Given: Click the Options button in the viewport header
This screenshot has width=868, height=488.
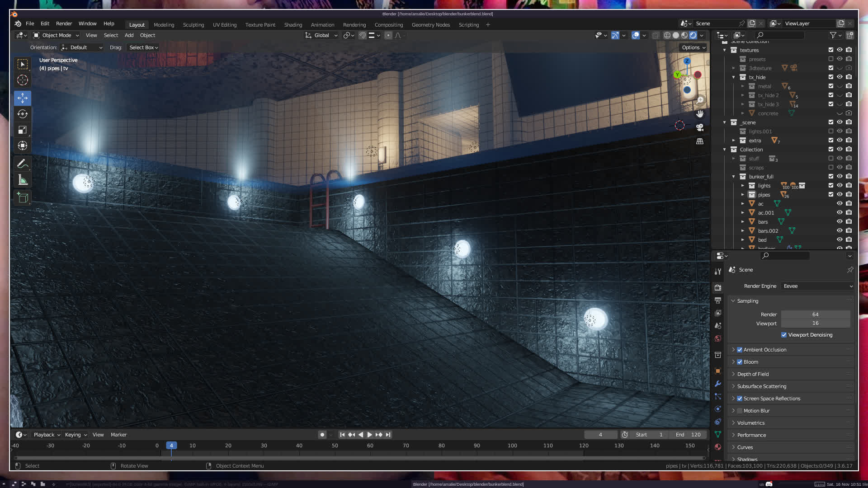Looking at the screenshot, I should tap(693, 47).
